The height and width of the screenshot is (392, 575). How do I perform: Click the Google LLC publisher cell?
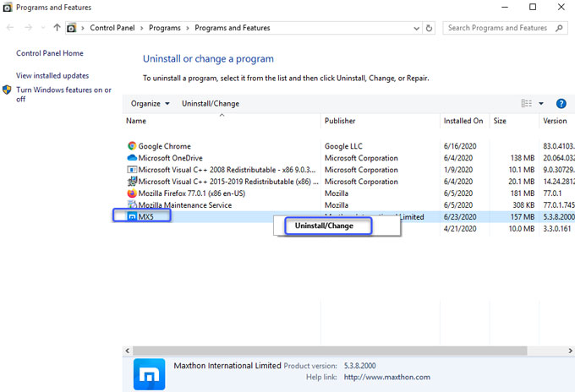coord(343,146)
